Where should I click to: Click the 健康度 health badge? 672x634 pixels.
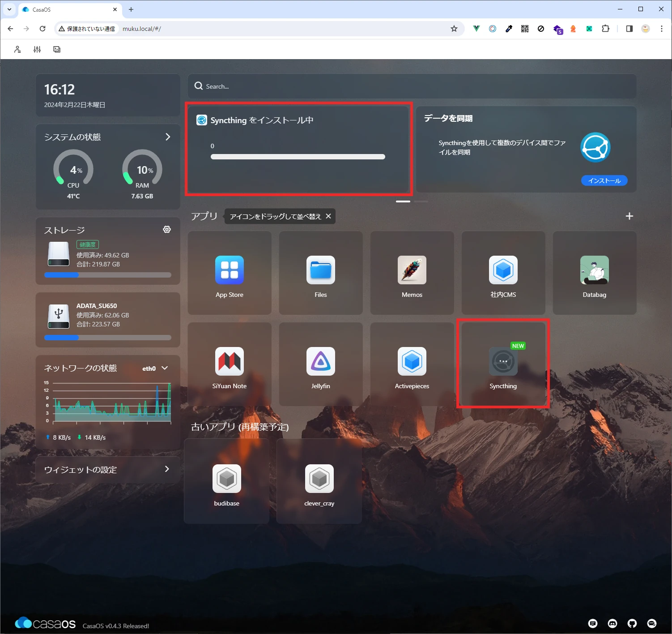pyautogui.click(x=88, y=244)
